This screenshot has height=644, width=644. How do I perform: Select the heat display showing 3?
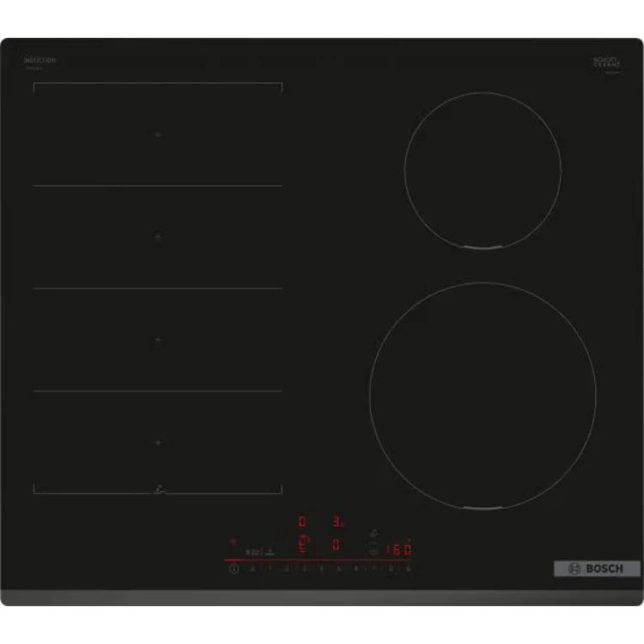pyautogui.click(x=337, y=521)
